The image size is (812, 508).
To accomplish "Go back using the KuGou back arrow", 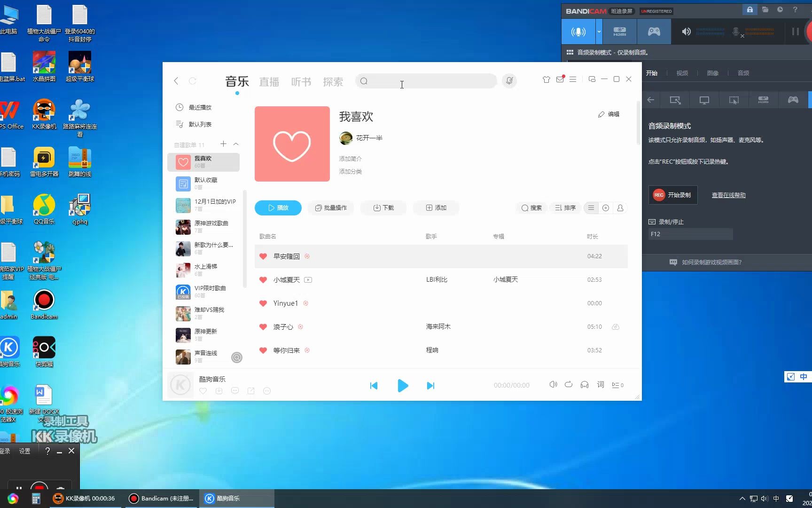I will pos(176,81).
